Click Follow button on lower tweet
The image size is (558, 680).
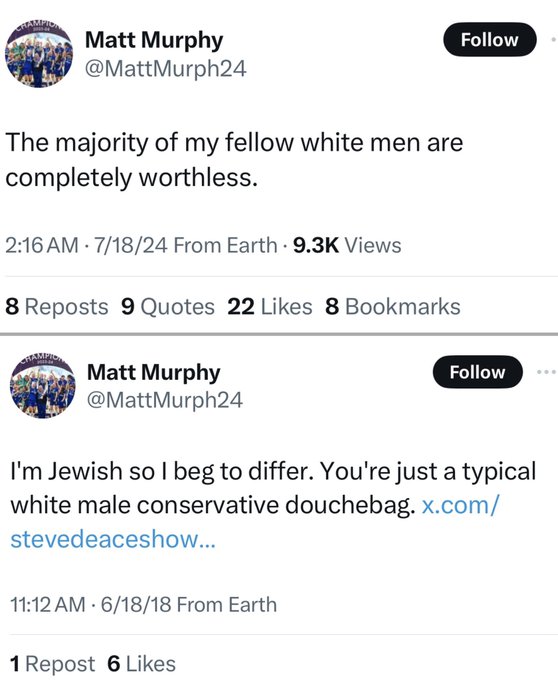coord(477,372)
